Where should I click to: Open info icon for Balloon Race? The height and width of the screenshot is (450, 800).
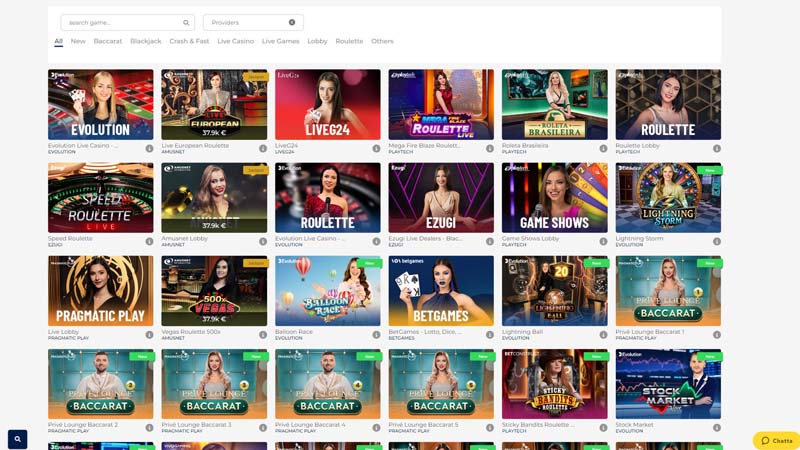point(376,335)
